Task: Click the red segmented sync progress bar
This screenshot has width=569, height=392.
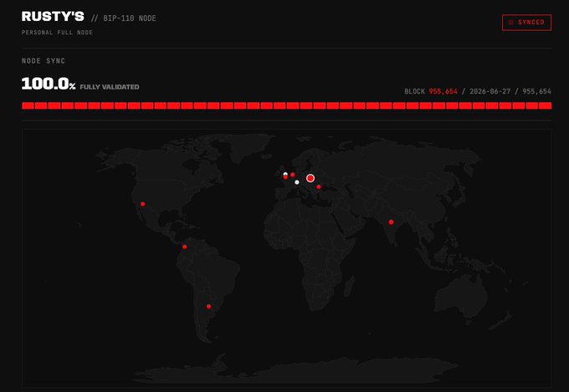Action: [x=287, y=105]
